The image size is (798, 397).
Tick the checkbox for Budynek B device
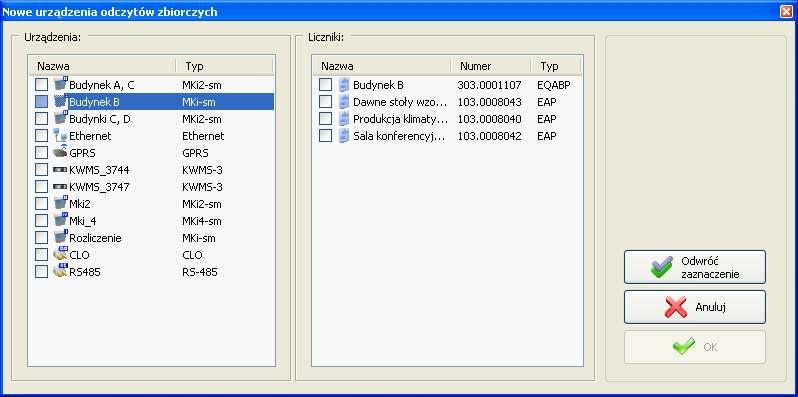[x=42, y=101]
